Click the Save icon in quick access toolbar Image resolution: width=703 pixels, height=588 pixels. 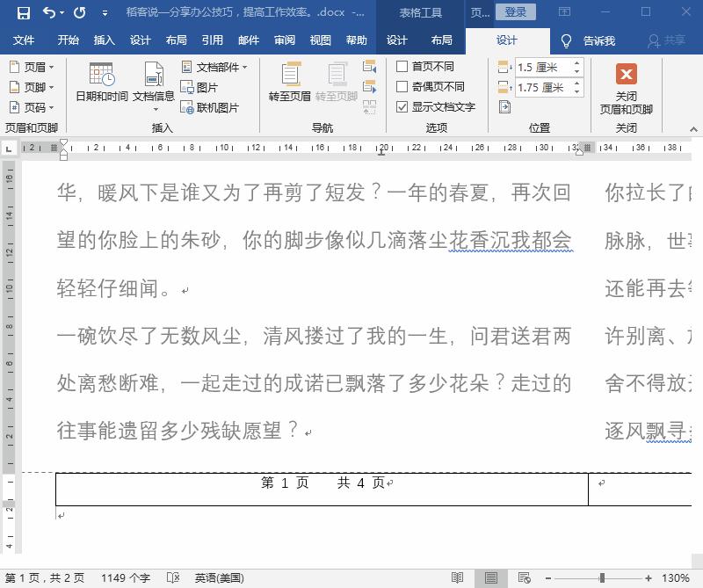click(24, 11)
